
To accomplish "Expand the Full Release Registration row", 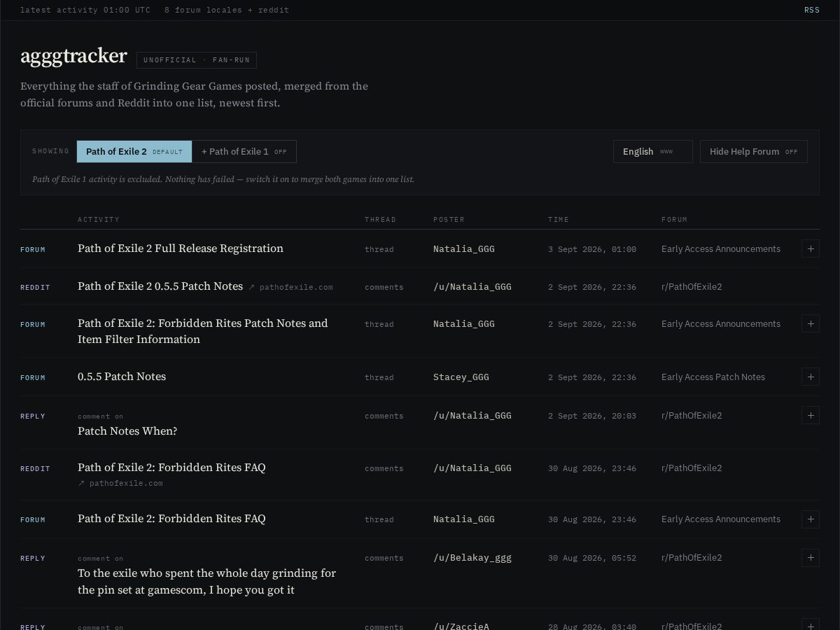I will [811, 248].
